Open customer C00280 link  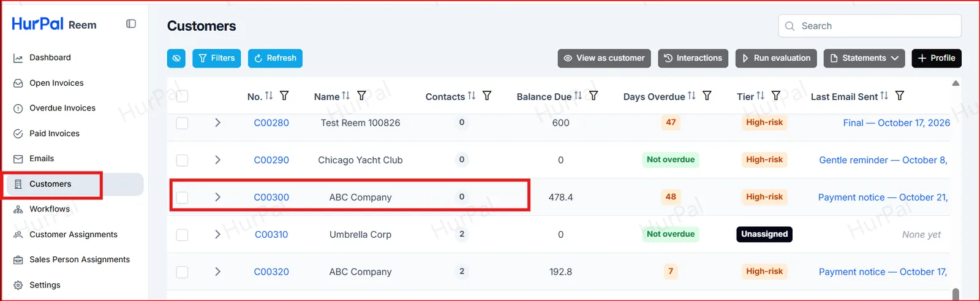271,123
